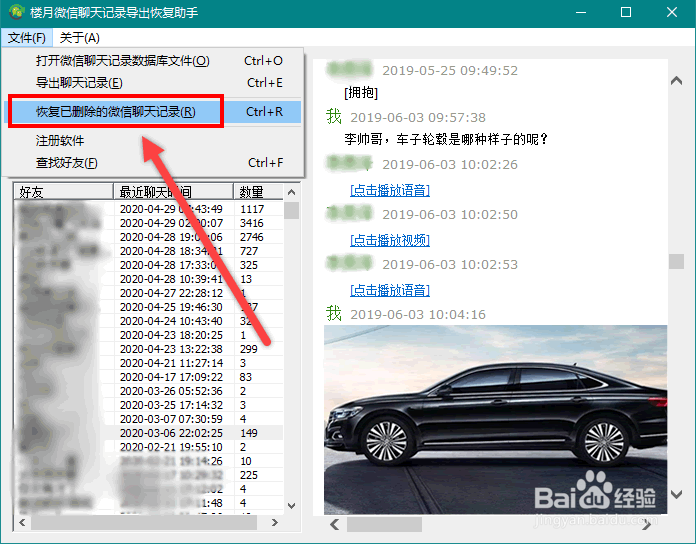
Task: Select 查找好友(F) menu entry
Action: click(153, 163)
